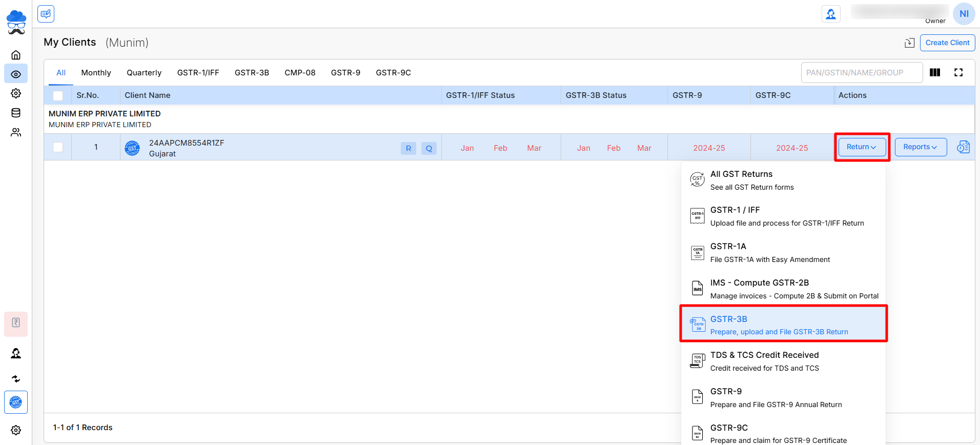Open the home icon in the sidebar
980x445 pixels.
point(16,55)
